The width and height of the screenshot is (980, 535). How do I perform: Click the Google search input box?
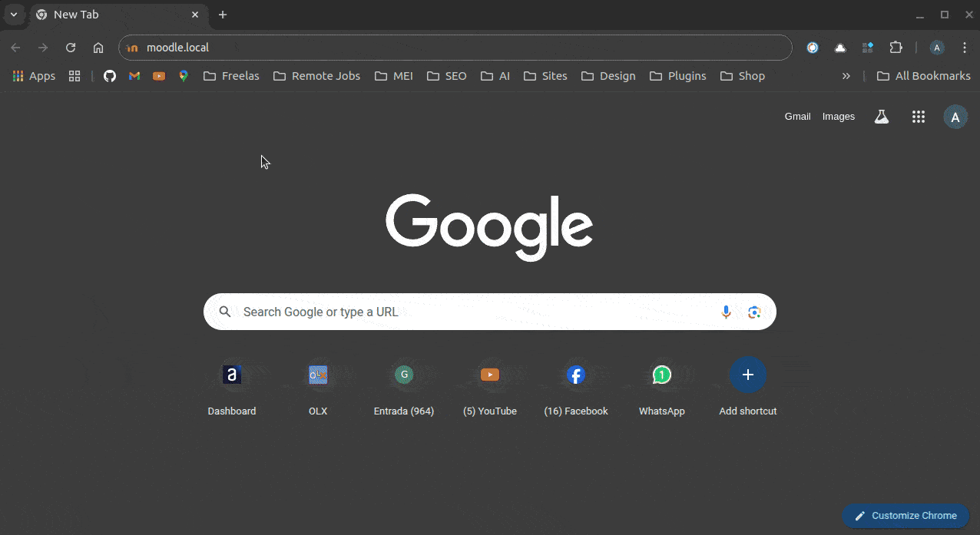476,312
